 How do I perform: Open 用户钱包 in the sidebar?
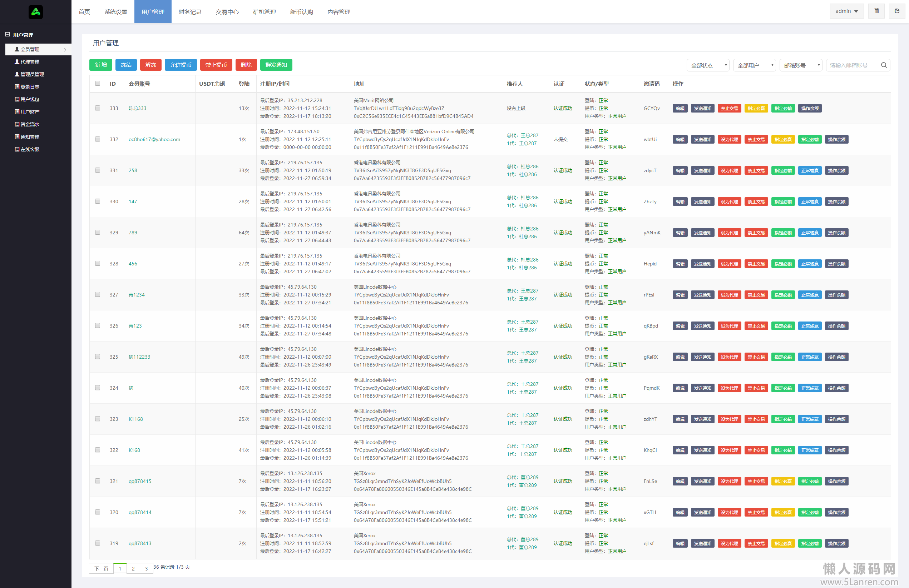click(x=30, y=99)
